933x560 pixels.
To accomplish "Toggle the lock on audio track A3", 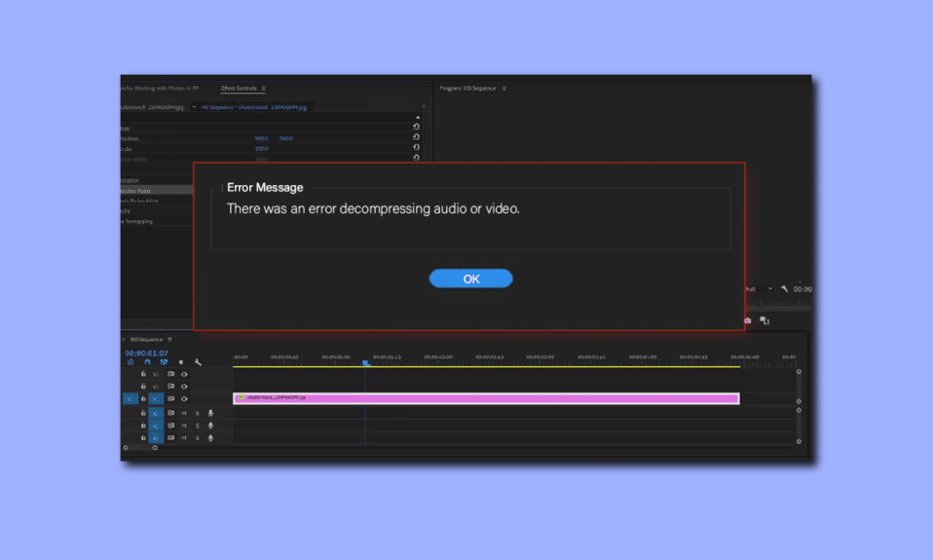I will pos(143,438).
